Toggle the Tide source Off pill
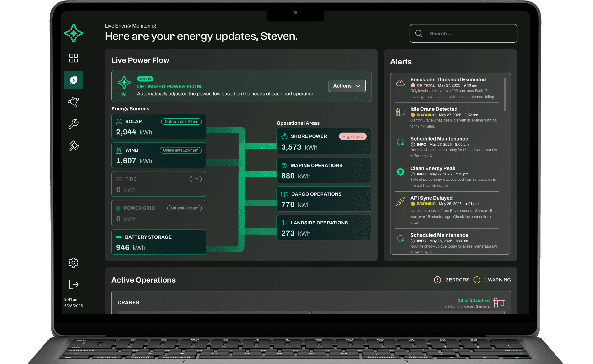 point(195,179)
